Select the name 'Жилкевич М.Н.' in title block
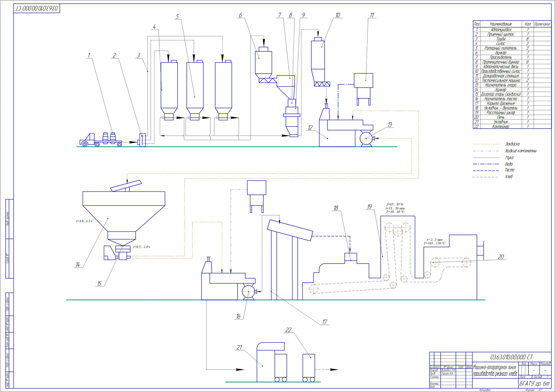 [x=448, y=370]
